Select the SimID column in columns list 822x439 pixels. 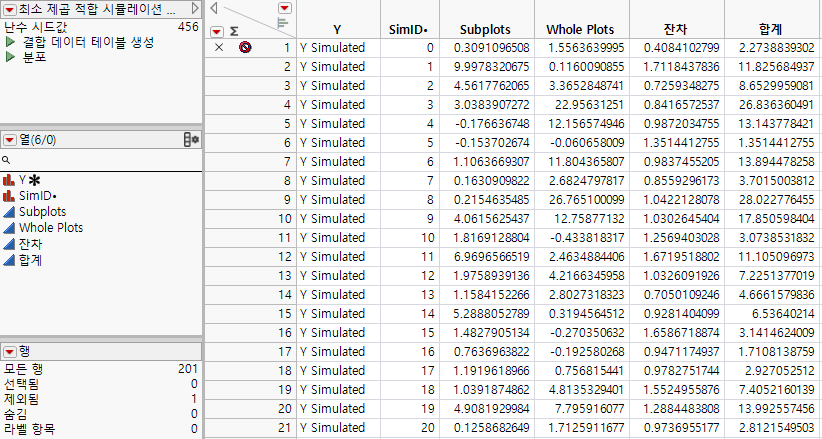[x=38, y=196]
